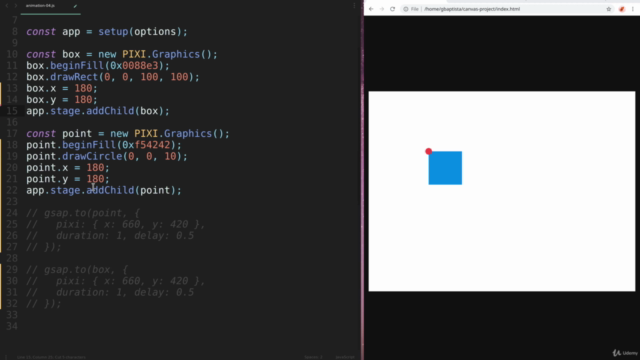Image resolution: width=640 pixels, height=360 pixels.
Task: Click value 180 on box.y line
Action: (83, 100)
